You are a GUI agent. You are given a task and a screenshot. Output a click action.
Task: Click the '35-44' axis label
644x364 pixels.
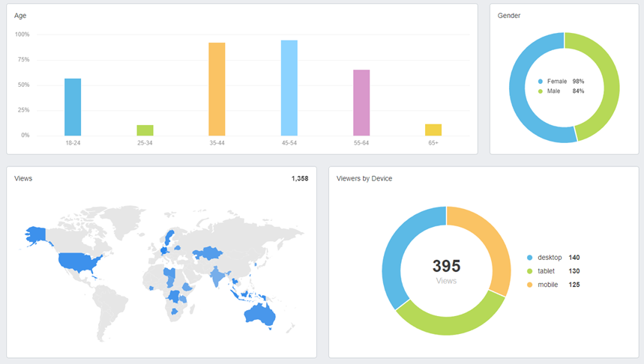point(217,143)
